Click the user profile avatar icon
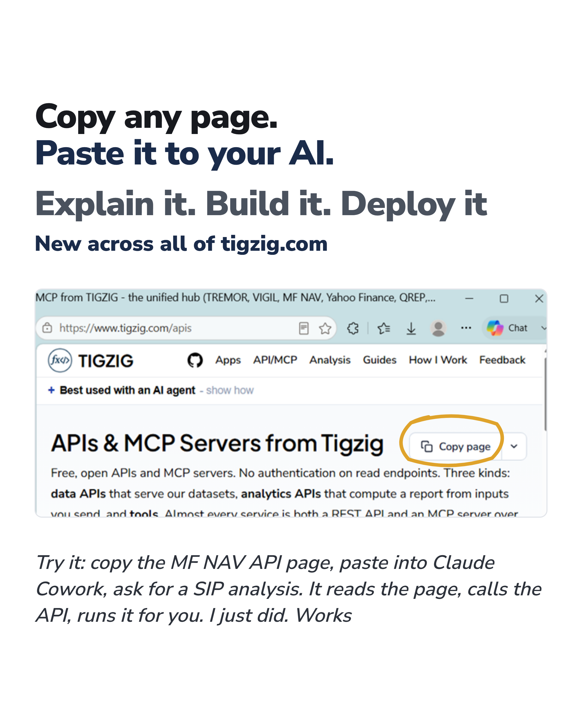 [x=438, y=328]
